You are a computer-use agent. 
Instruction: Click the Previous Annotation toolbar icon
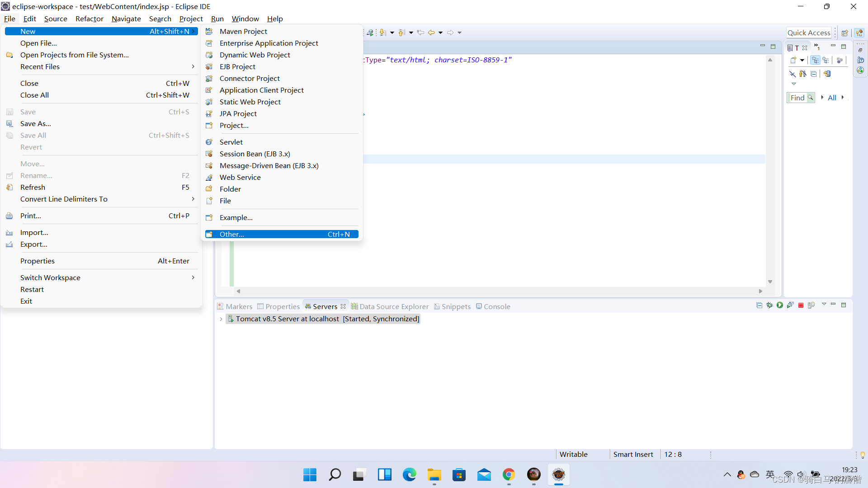click(x=402, y=33)
